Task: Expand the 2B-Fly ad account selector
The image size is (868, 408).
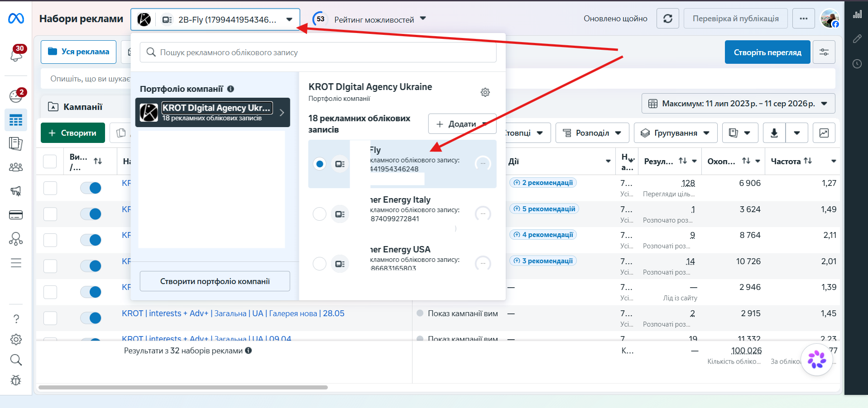Action: (216, 19)
